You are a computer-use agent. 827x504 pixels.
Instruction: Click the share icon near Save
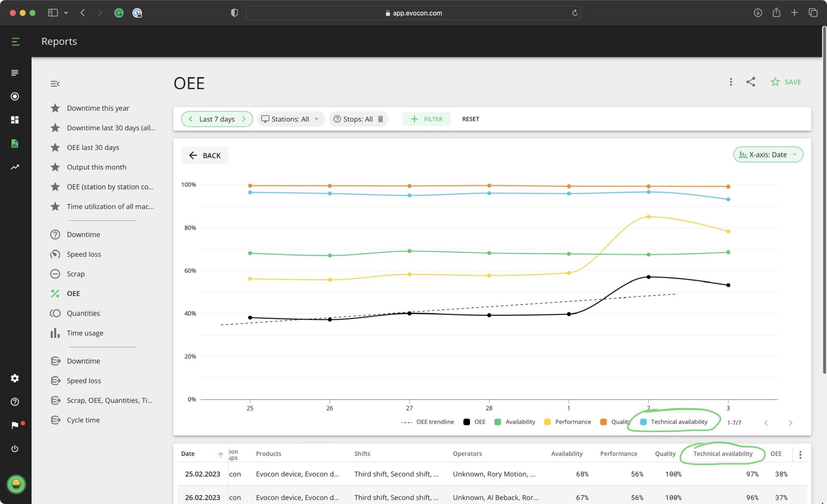pyautogui.click(x=750, y=82)
